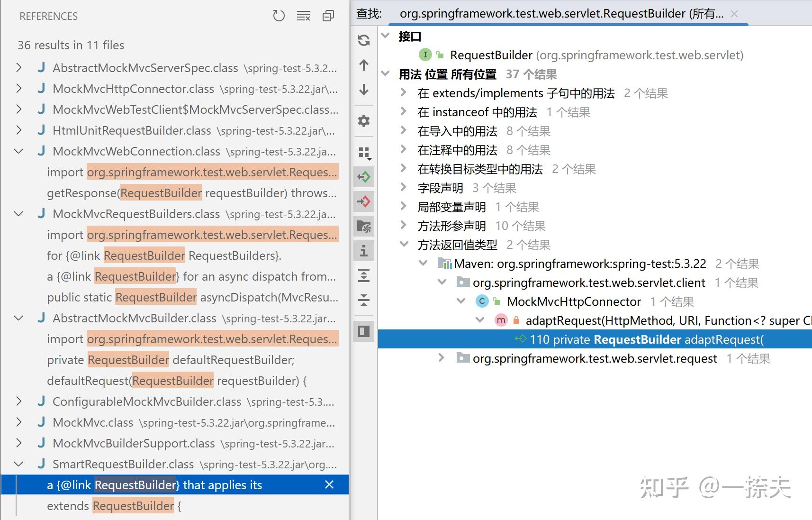Image resolution: width=812 pixels, height=520 pixels.
Task: Click the clear results list icon in REFERENCES
Action: pyautogui.click(x=303, y=16)
